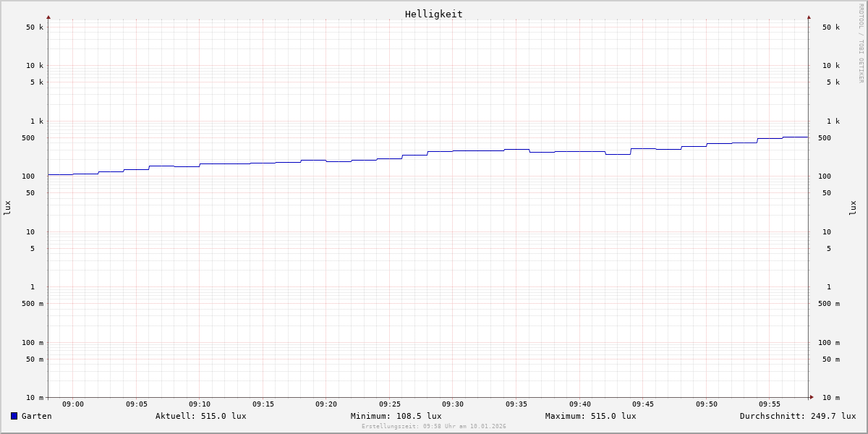
Task: Click the red arrow atop the right axis
Action: 809,17
